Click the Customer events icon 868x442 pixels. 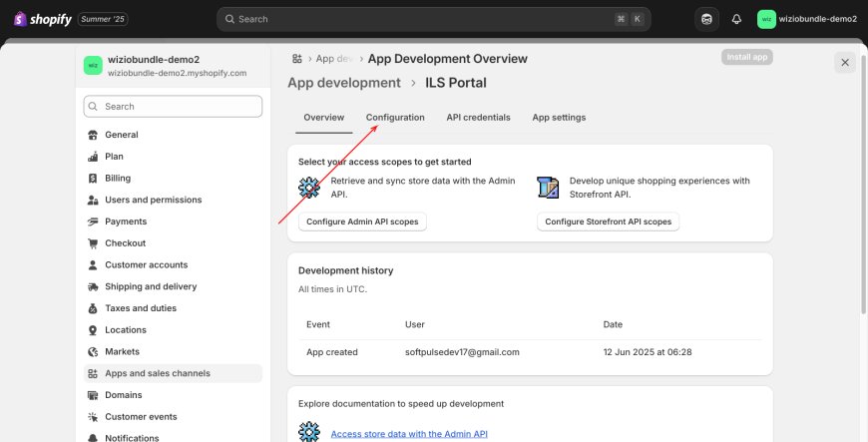93,417
